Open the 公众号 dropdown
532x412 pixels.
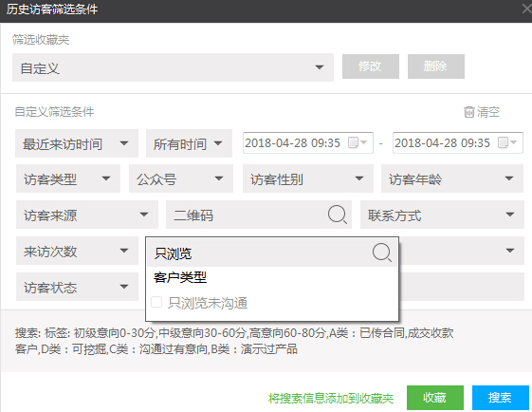(181, 178)
